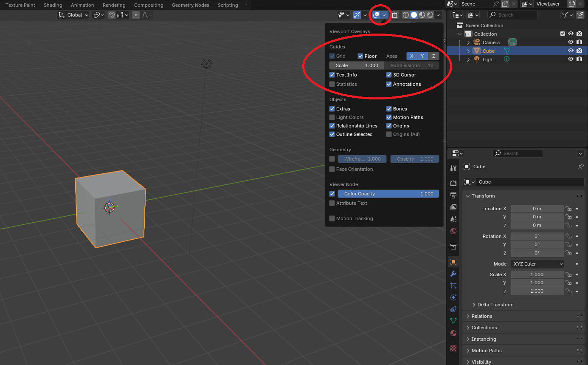Open the Modifiers wrench tab
Image resolution: width=588 pixels, height=365 pixels.
click(x=453, y=274)
